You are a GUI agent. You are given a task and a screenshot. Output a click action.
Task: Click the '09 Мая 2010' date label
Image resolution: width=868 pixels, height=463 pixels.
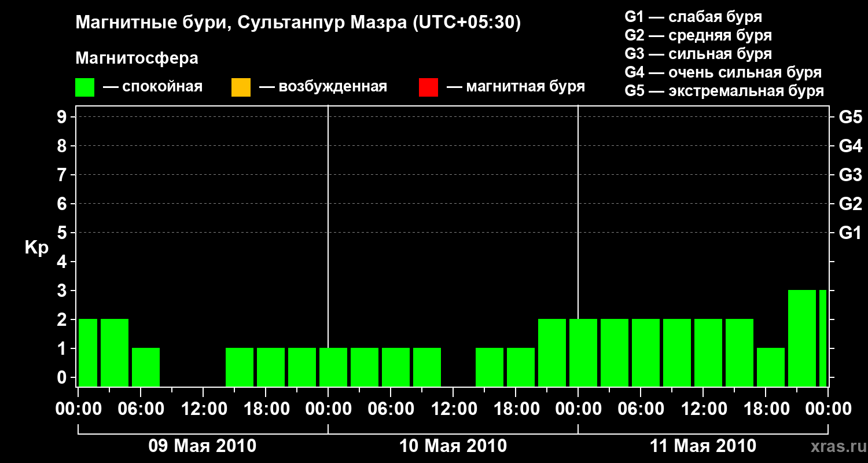203,446
